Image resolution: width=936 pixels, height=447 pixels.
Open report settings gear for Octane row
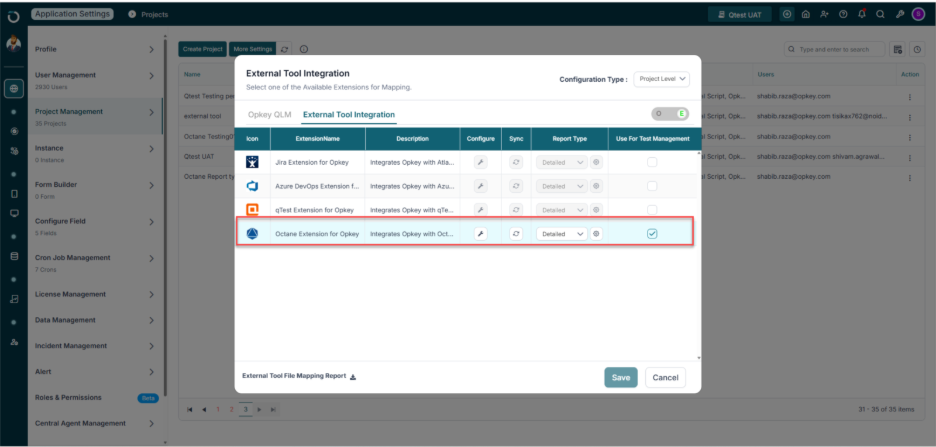tap(596, 234)
